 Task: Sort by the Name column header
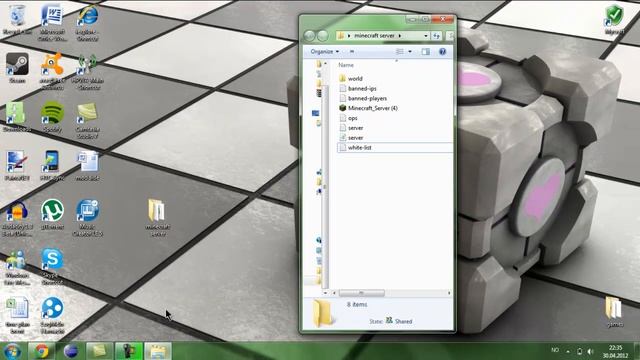pos(346,65)
